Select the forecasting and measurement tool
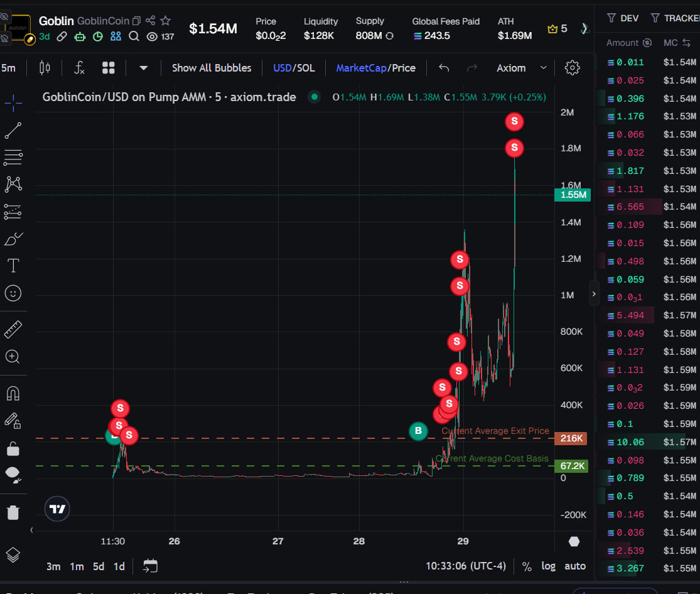This screenshot has width=700, height=594. coord(13,212)
